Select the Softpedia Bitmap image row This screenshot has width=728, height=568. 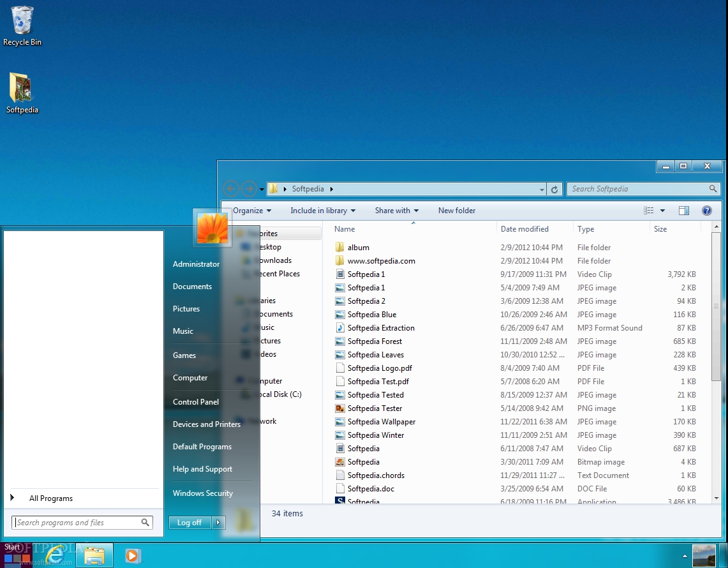[x=516, y=462]
